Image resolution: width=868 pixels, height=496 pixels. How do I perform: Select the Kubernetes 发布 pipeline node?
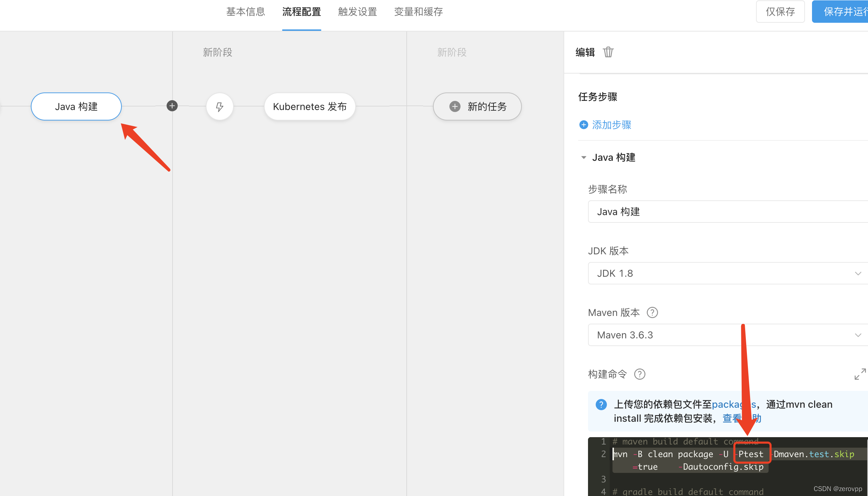(x=310, y=106)
